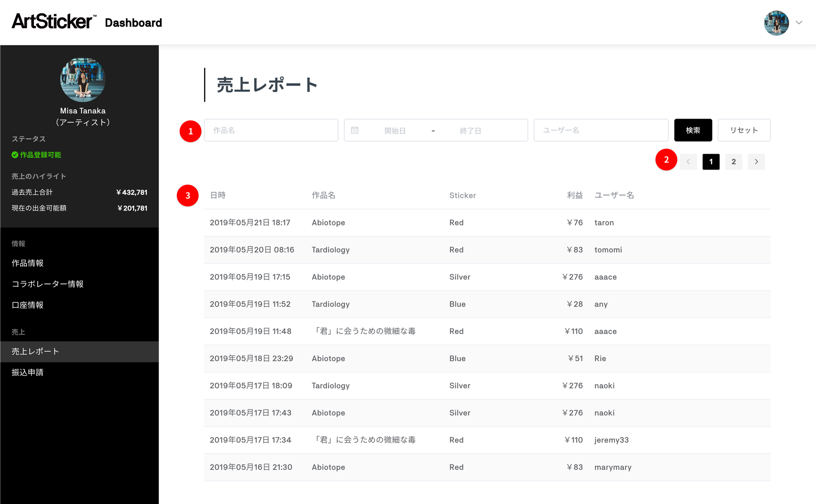The height and width of the screenshot is (504, 816).
Task: Go to next page with right arrow
Action: pos(756,161)
